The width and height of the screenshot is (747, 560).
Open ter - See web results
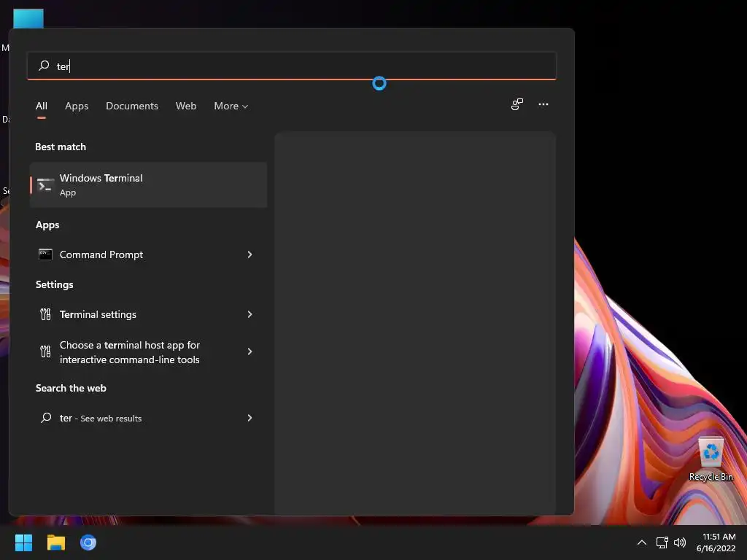click(x=148, y=418)
